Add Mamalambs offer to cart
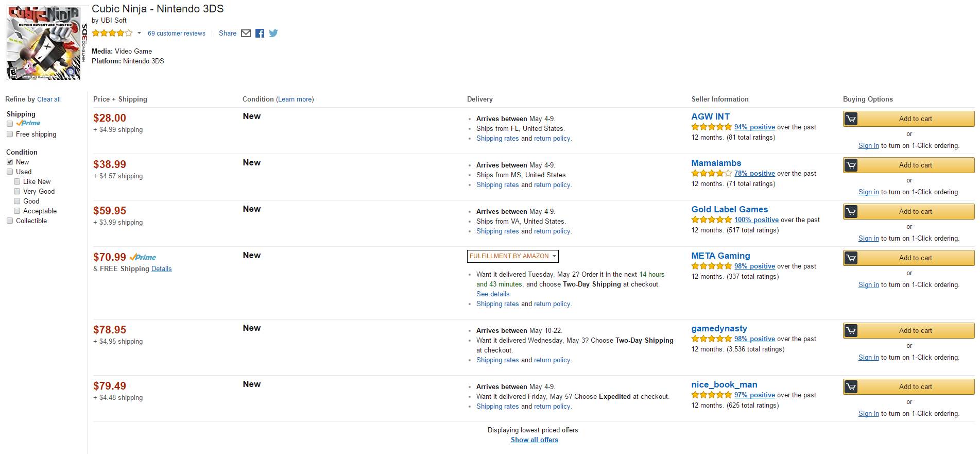 click(915, 165)
